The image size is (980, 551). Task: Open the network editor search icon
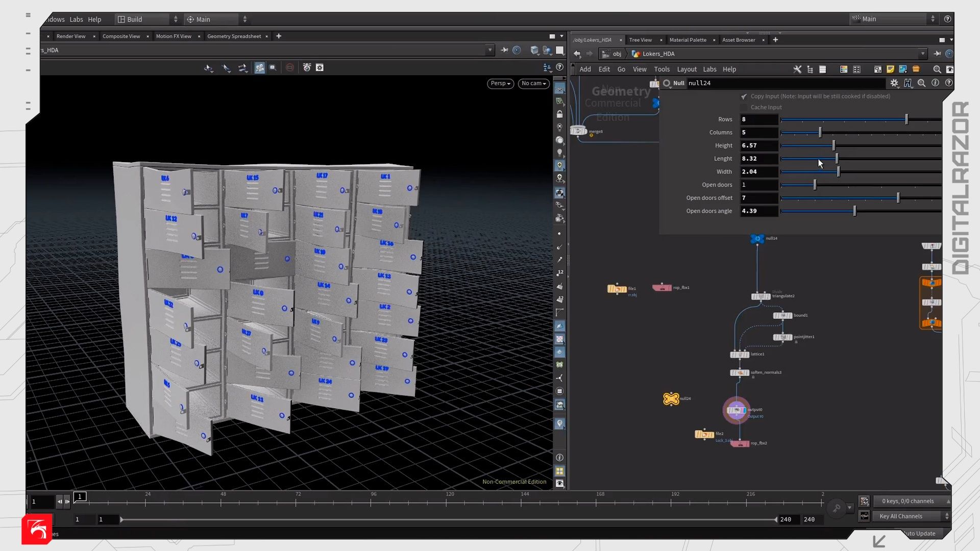pyautogui.click(x=937, y=69)
